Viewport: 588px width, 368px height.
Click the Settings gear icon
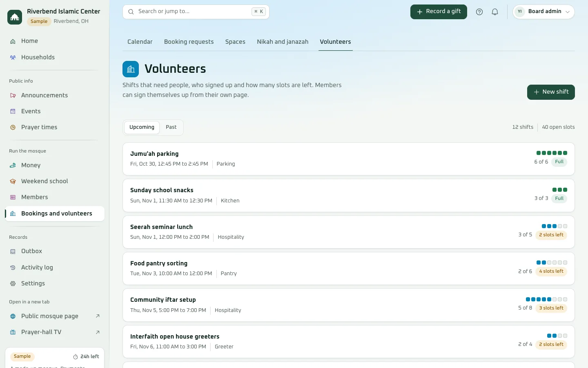tap(13, 284)
